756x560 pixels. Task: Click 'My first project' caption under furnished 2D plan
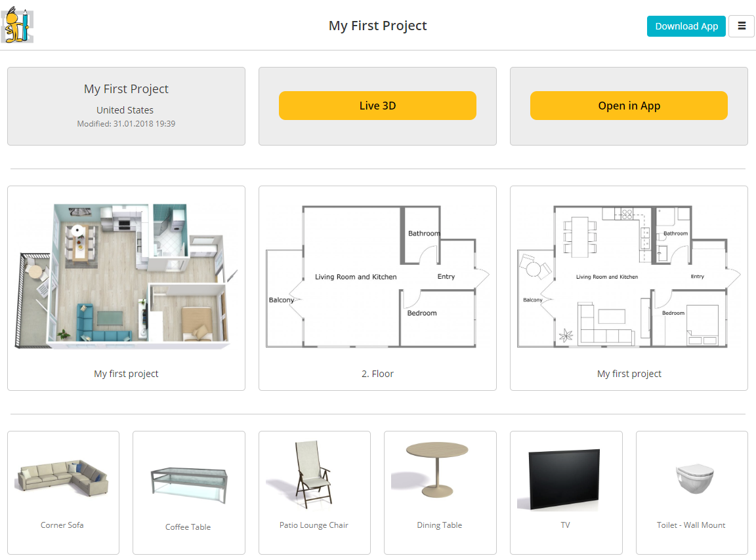[629, 374]
